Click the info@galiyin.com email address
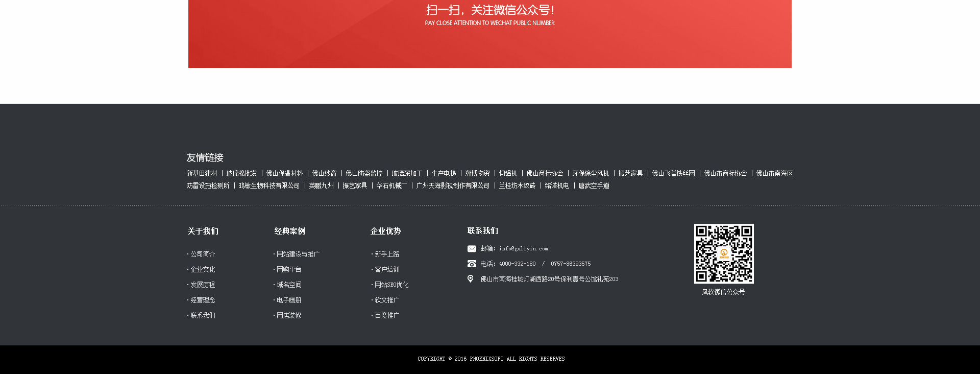980x374 pixels. (523, 249)
